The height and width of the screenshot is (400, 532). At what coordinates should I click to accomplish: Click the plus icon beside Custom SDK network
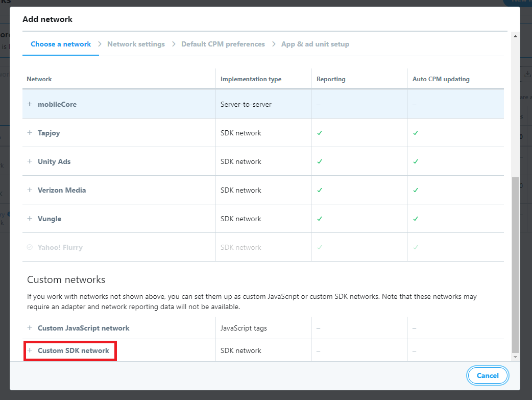[30, 350]
